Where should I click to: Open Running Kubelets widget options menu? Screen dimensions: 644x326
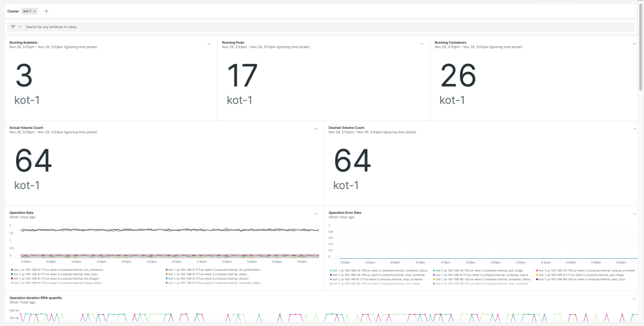(209, 43)
